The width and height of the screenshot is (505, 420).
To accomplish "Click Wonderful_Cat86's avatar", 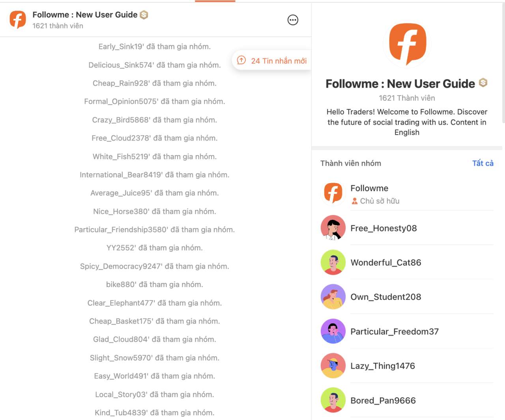I will (333, 262).
